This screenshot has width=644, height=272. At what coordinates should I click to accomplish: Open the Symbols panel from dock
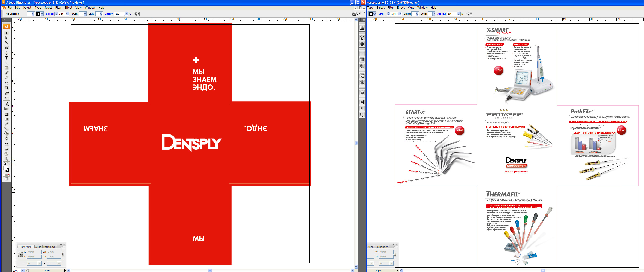[362, 44]
